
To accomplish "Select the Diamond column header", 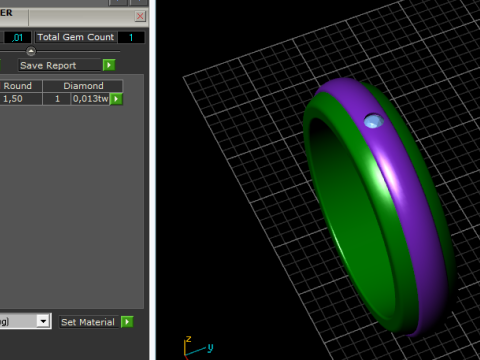I will [83, 86].
